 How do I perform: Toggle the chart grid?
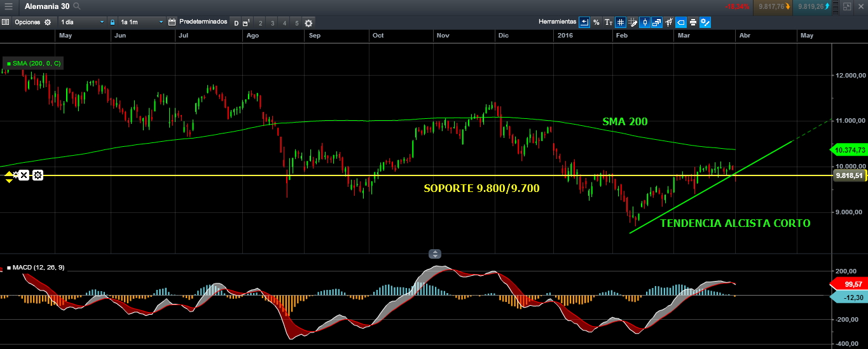click(x=621, y=22)
